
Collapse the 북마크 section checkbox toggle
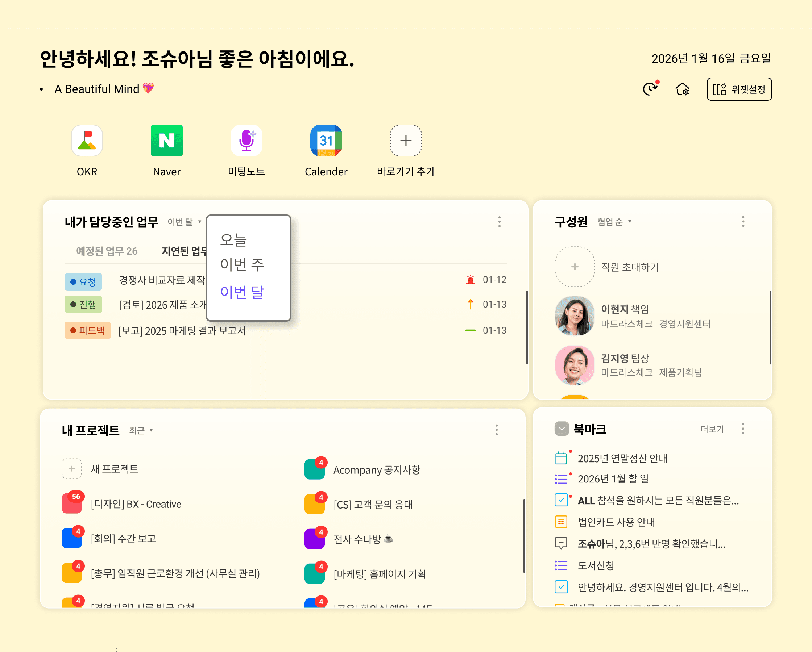562,429
